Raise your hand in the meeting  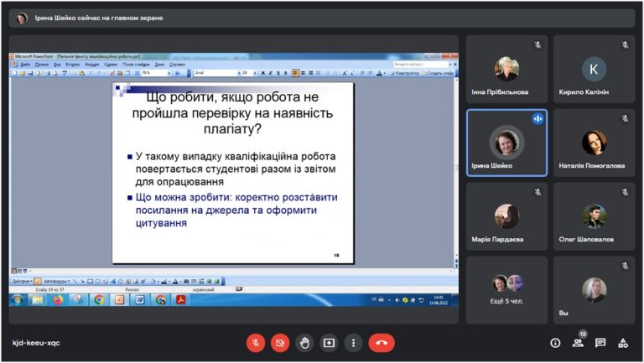304,343
